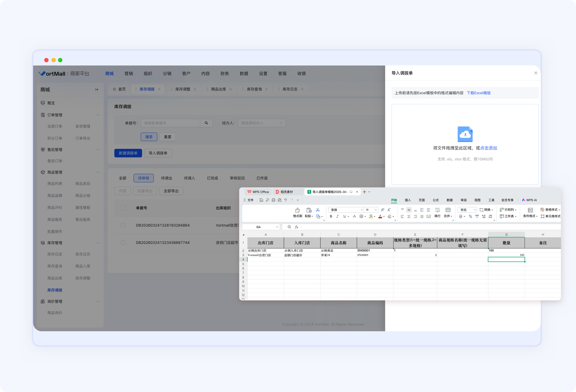Click the Format Painter (格式刷) icon
Viewport: 576px width, 392px height.
(x=297, y=210)
